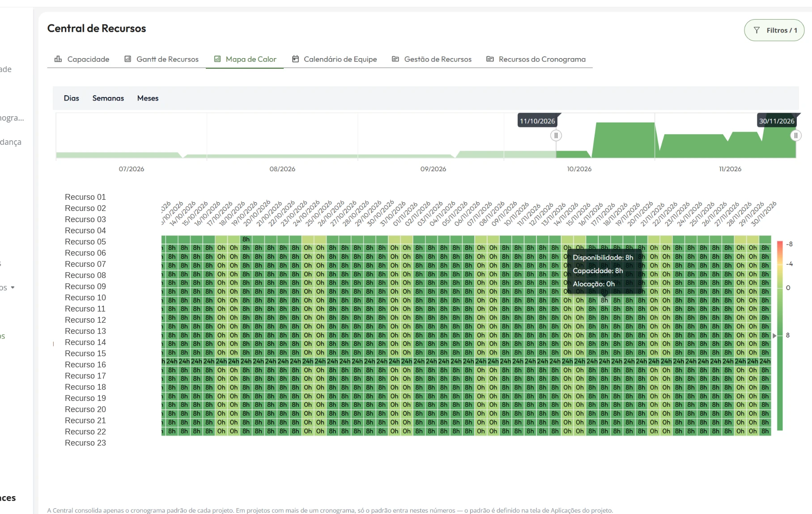
Task: Select Recurso 16 in the resource list
Action: (x=85, y=365)
